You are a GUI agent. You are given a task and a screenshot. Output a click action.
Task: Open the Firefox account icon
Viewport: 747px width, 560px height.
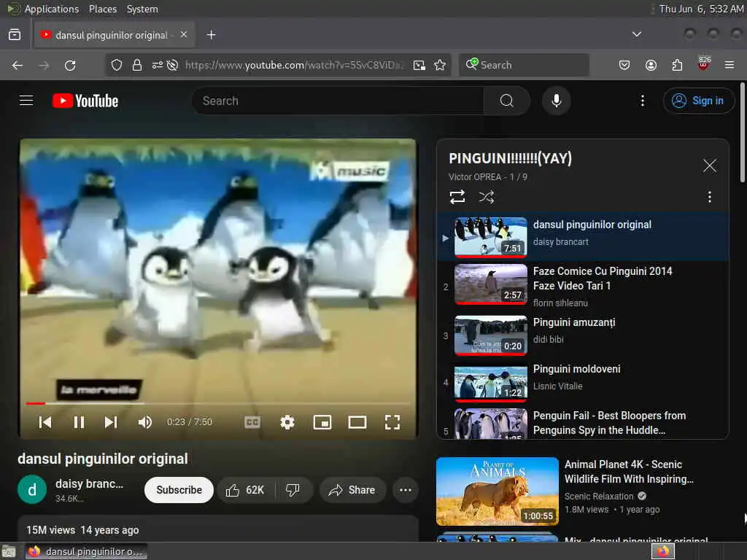(651, 65)
